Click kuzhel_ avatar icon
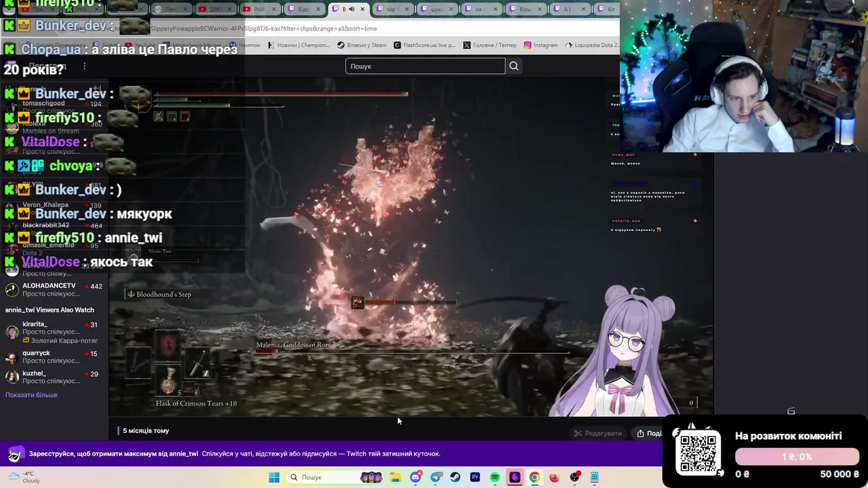 (x=12, y=377)
